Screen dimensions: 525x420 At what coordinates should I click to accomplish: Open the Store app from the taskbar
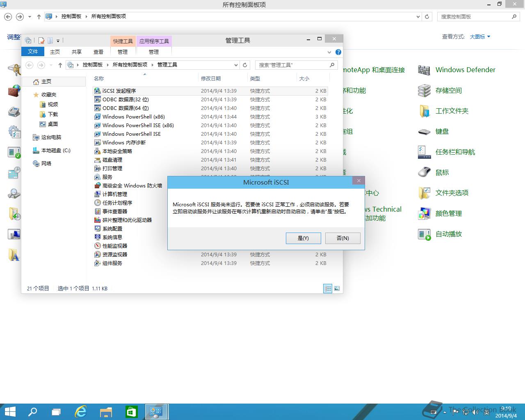coord(131,412)
